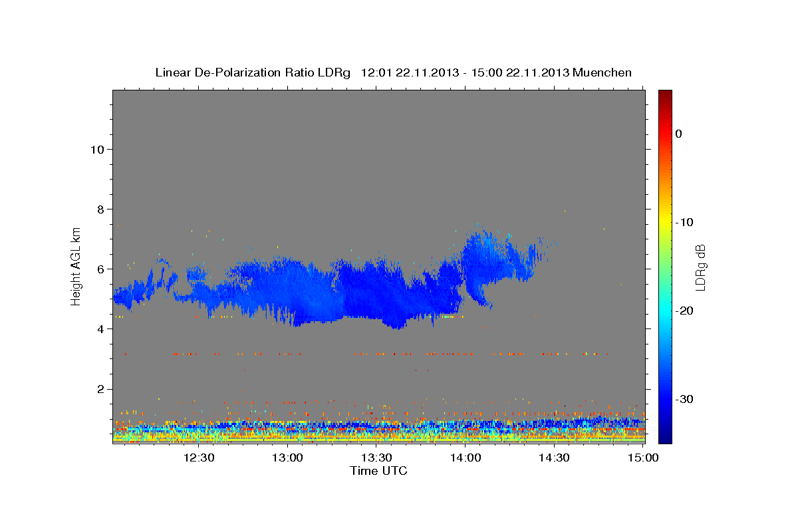Click the 'Muenchen' location in the title
Screen dimensions: 798x532
tap(603, 72)
